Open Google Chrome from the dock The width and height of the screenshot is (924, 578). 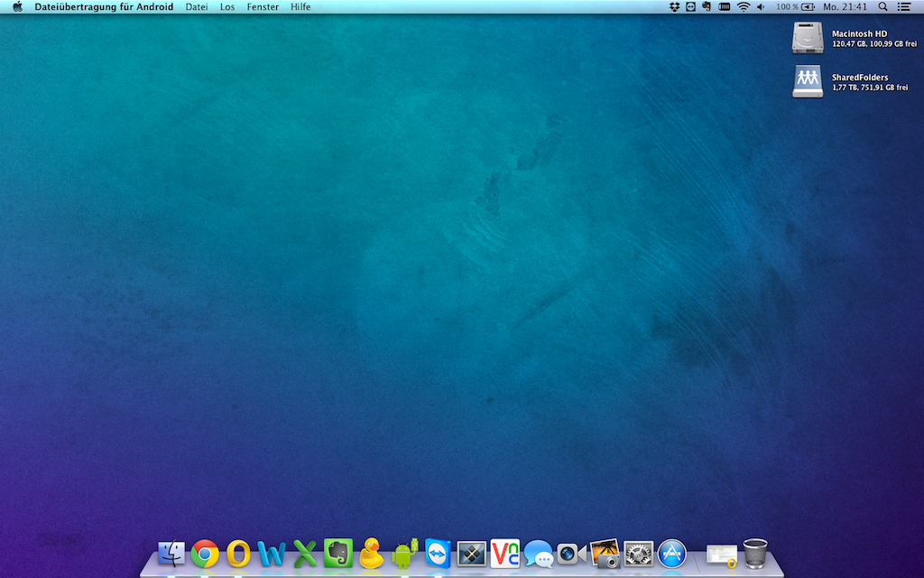point(205,553)
